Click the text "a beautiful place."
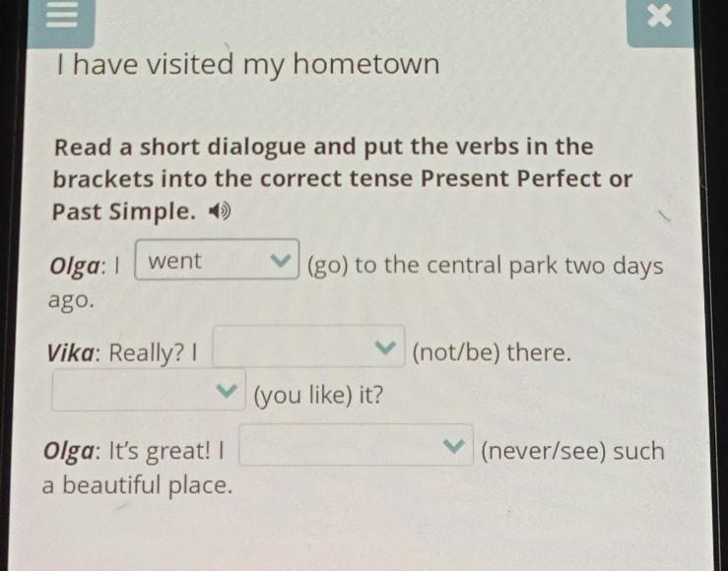728x571 pixels. pyautogui.click(x=138, y=484)
